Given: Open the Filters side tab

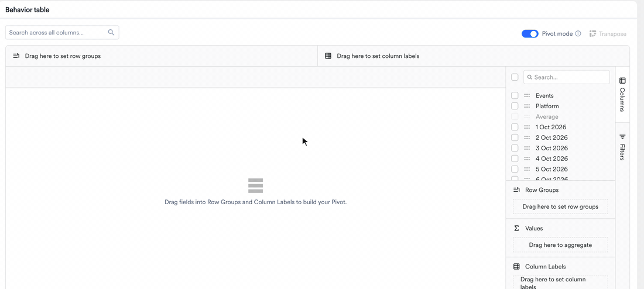Looking at the screenshot, I should coord(622,147).
